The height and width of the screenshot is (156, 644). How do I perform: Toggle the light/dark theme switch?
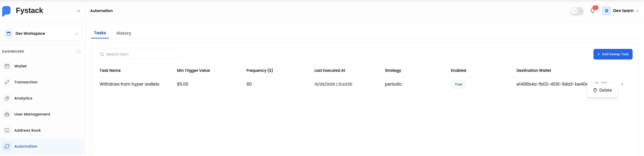[x=577, y=11]
